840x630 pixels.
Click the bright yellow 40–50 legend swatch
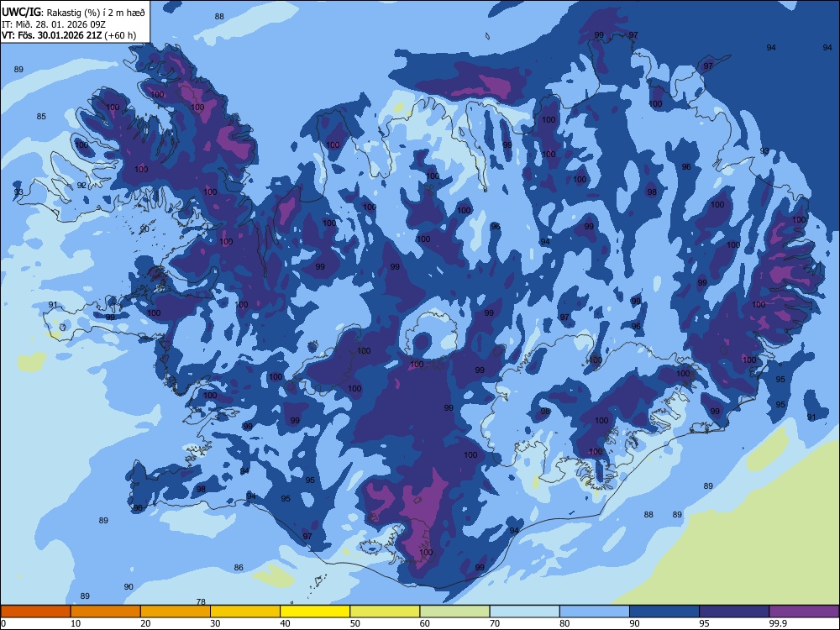tap(315, 612)
